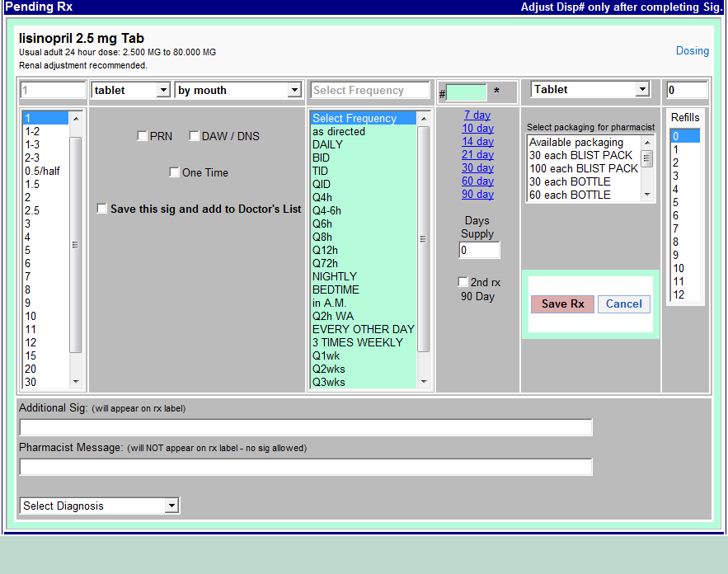
Task: Click the Days Supply input field
Action: (479, 250)
